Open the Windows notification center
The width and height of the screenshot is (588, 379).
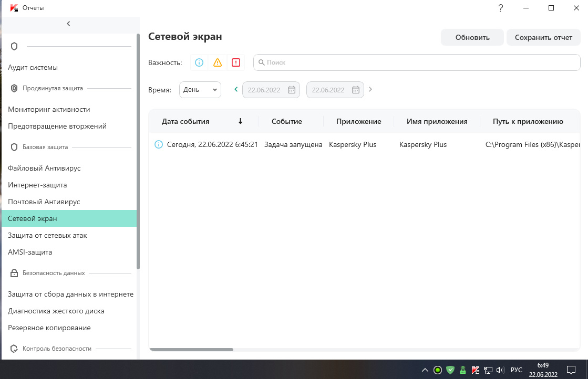point(571,370)
